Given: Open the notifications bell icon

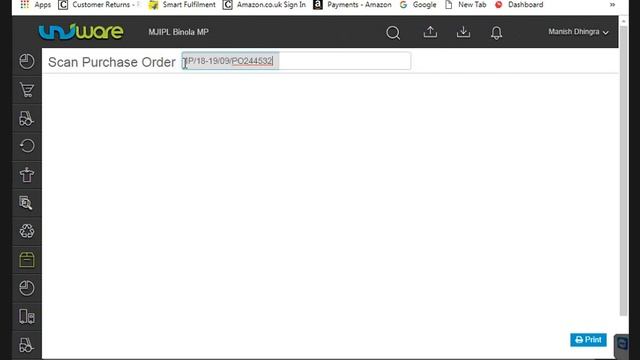Looking at the screenshot, I should coord(496,33).
